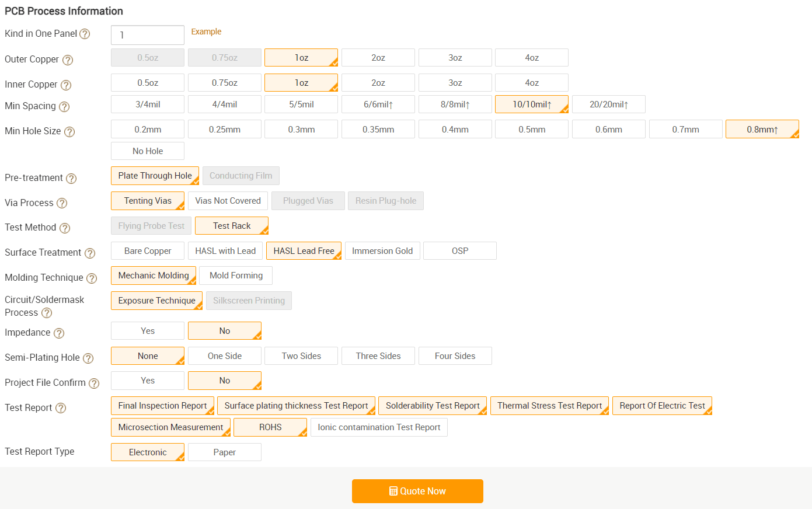The width and height of the screenshot is (812, 509).
Task: Open Project File Confirm help icon
Action: 94,383
